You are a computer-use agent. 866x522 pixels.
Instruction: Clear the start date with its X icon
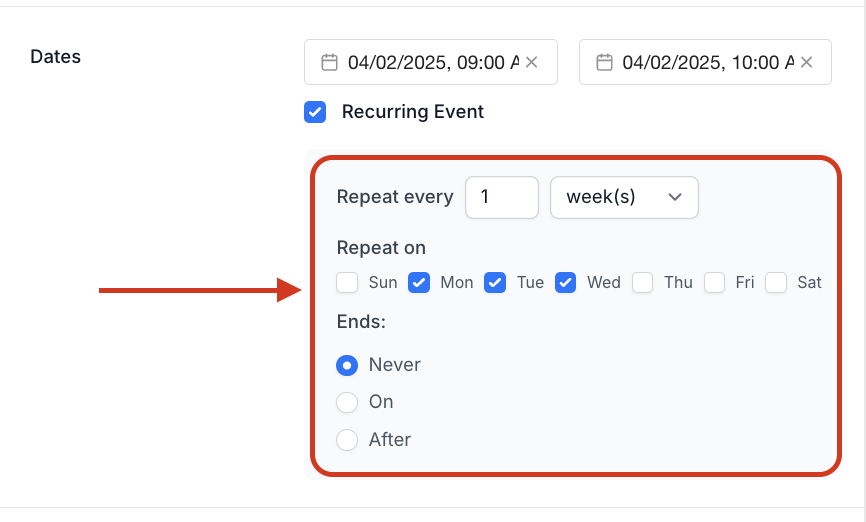[x=531, y=62]
